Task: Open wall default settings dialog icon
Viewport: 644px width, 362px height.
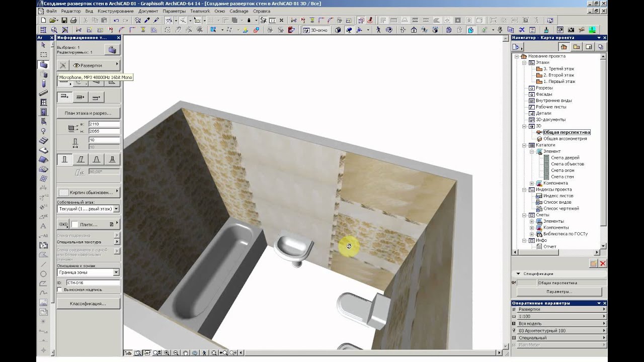Action: pos(112,50)
